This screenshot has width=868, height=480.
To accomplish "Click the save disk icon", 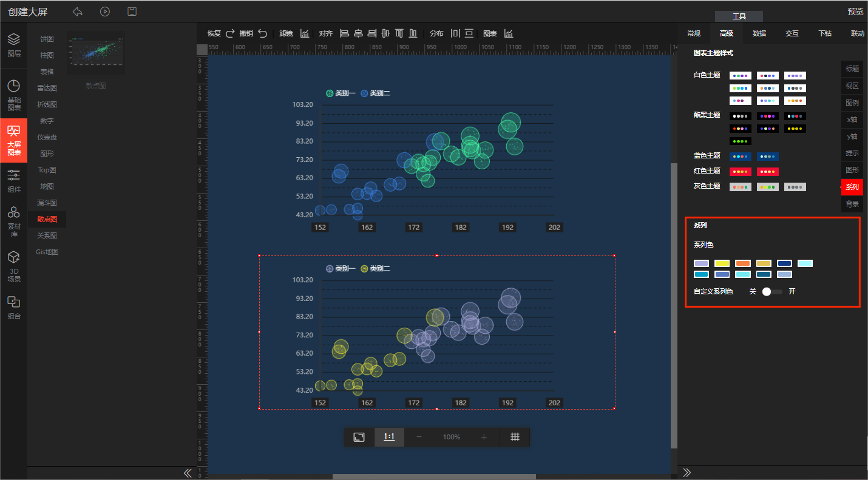I will [x=132, y=12].
